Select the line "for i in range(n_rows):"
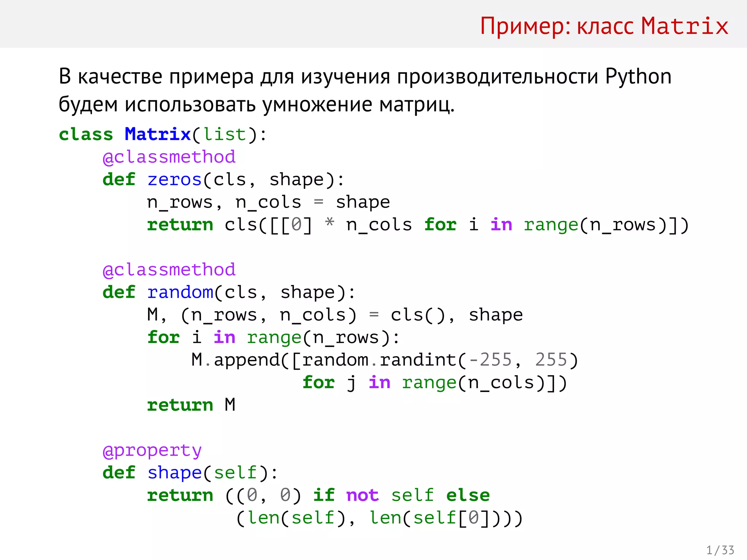The width and height of the screenshot is (747, 560). [273, 338]
